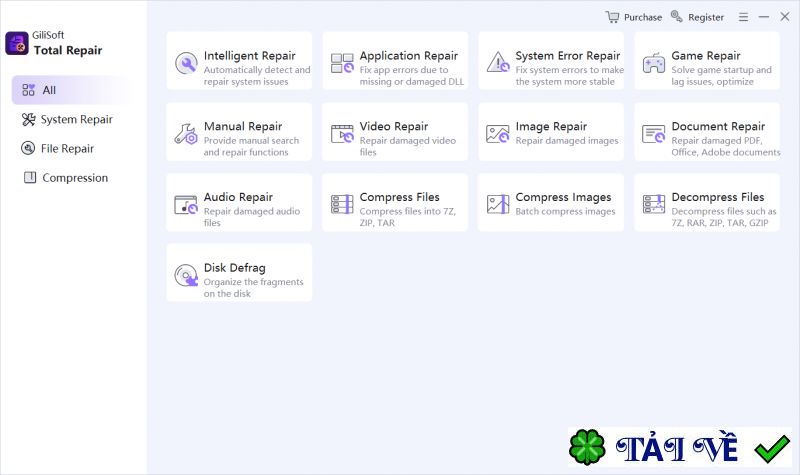The width and height of the screenshot is (800, 475).
Task: Open the File Repair tab
Action: pyautogui.click(x=74, y=148)
